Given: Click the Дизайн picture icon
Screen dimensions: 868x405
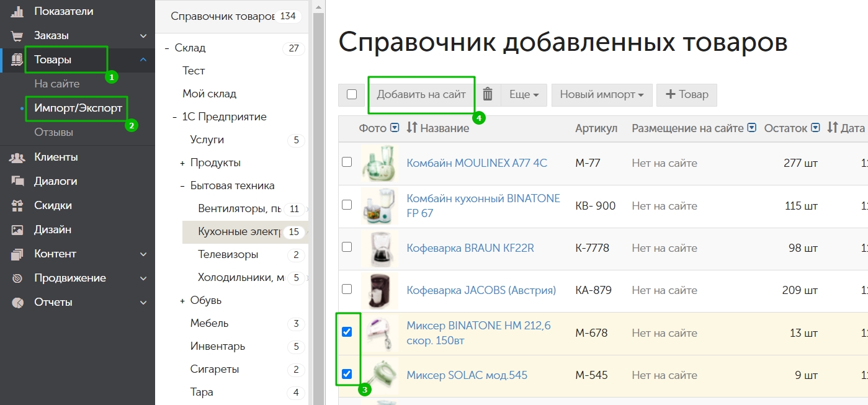Looking at the screenshot, I should point(17,230).
